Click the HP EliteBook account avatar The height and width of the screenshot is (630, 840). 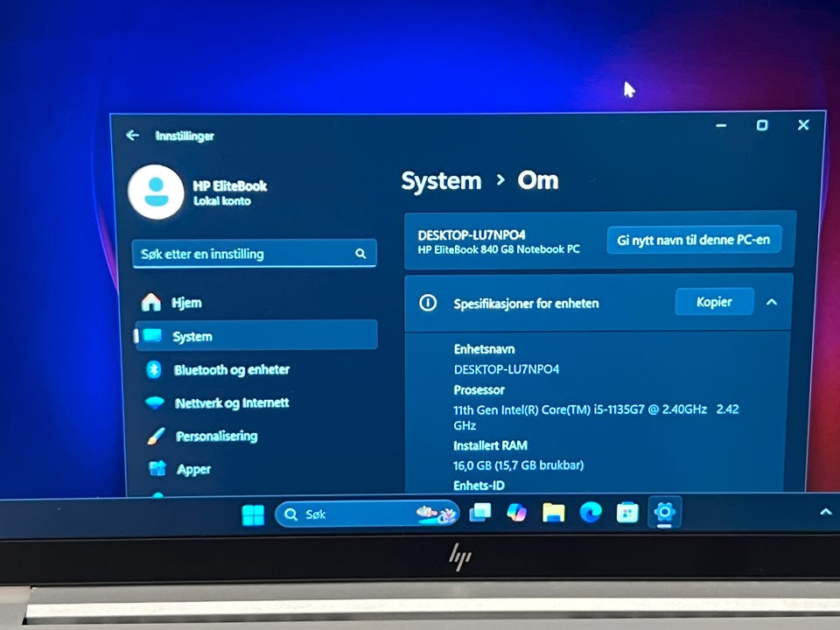[x=156, y=192]
